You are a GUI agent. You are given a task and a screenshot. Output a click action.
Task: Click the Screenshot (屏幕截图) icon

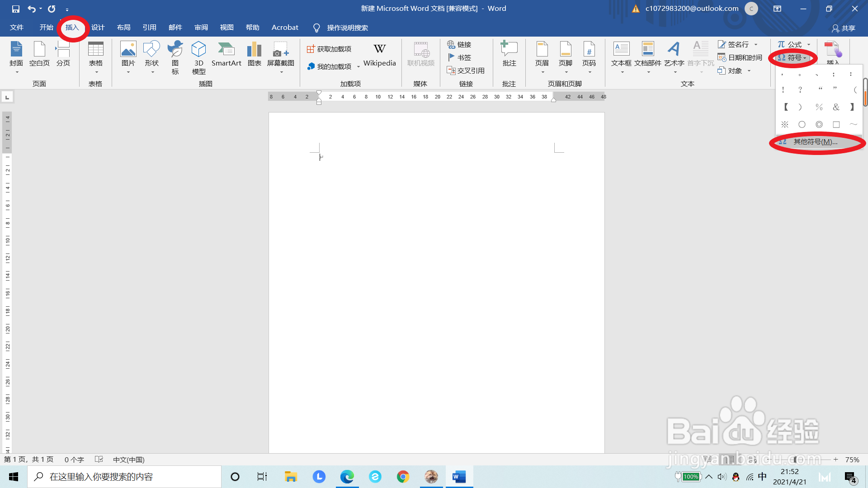point(280,50)
